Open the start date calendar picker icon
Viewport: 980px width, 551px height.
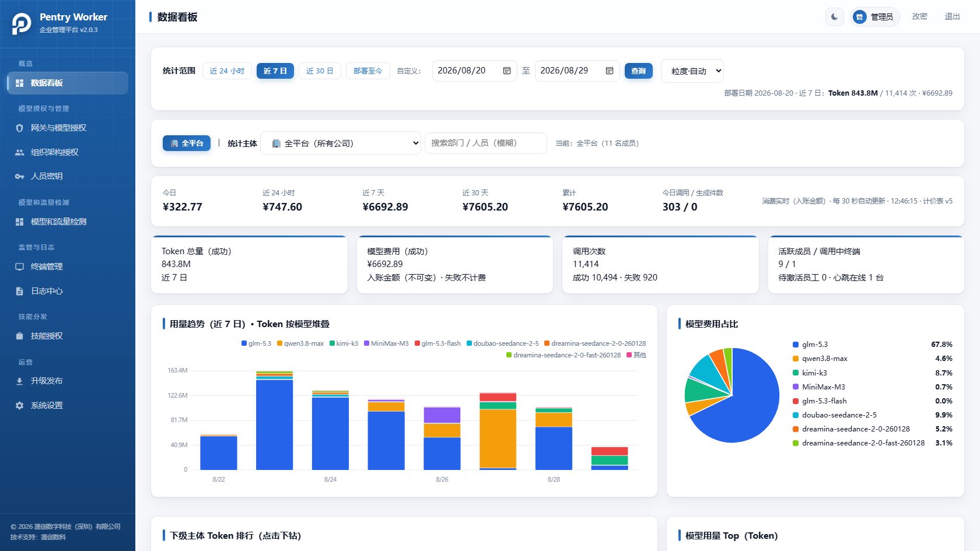point(507,71)
